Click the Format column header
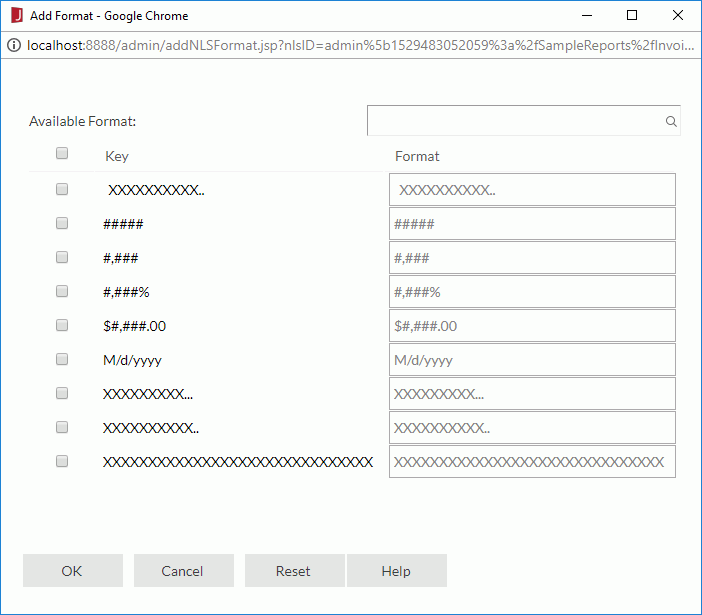This screenshot has height=615, width=702. 417,156
